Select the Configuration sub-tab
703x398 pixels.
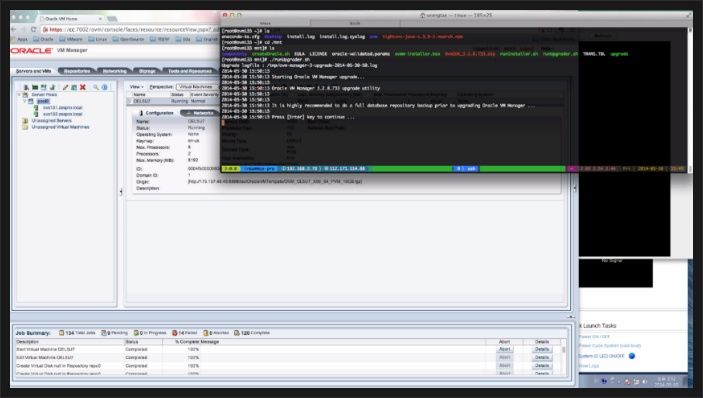pyautogui.click(x=156, y=113)
